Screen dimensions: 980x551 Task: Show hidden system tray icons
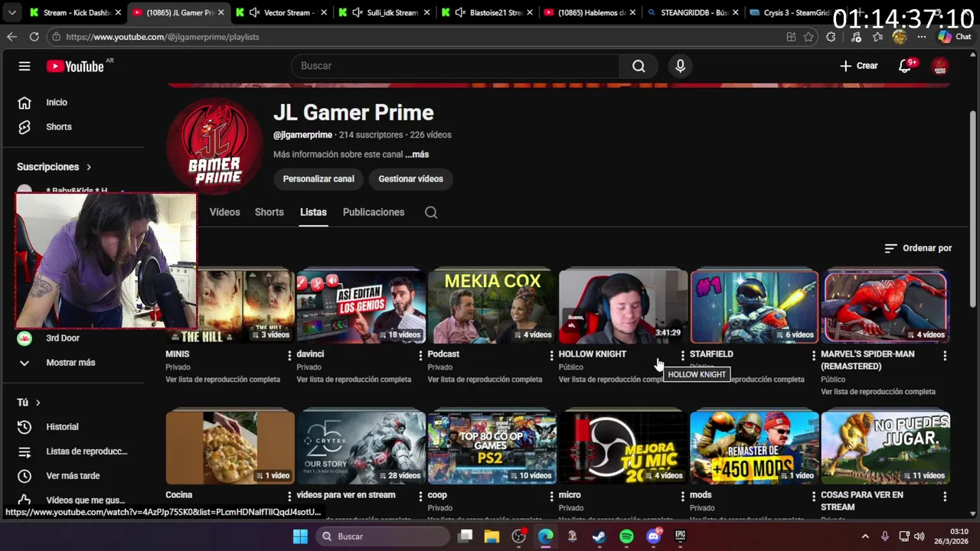pyautogui.click(x=865, y=536)
